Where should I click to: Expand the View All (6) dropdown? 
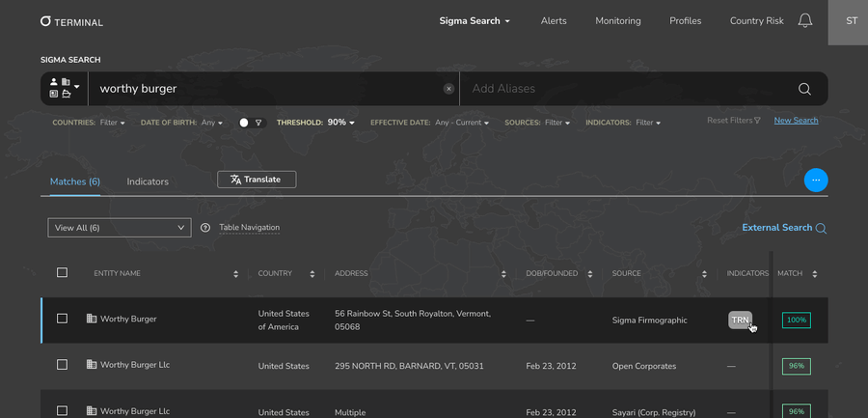tap(120, 228)
